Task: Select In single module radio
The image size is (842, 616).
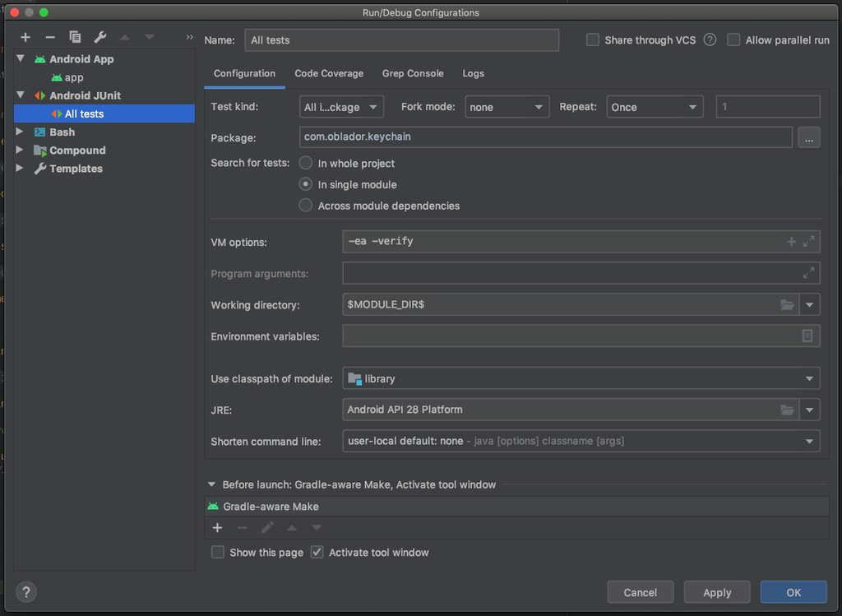Action: [306, 184]
